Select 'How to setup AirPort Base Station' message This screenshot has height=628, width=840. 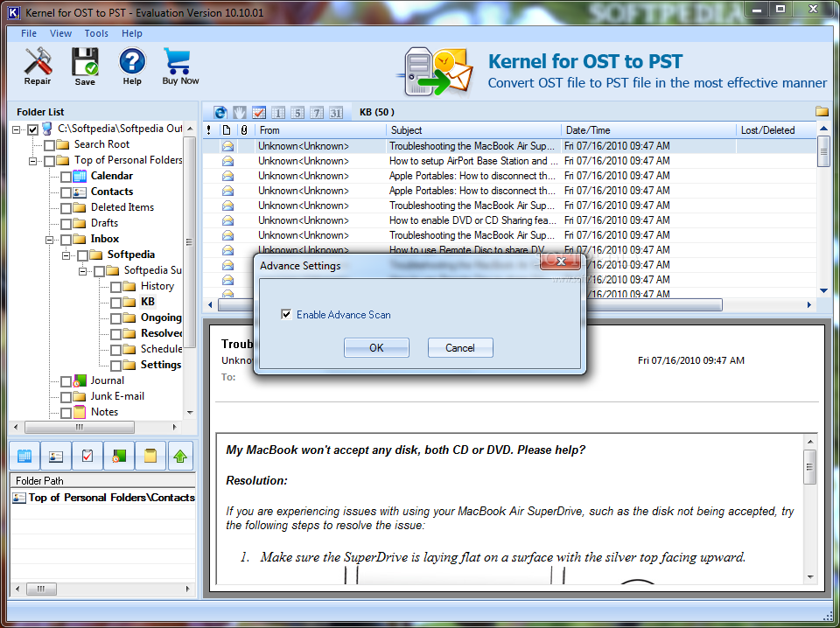509,161
